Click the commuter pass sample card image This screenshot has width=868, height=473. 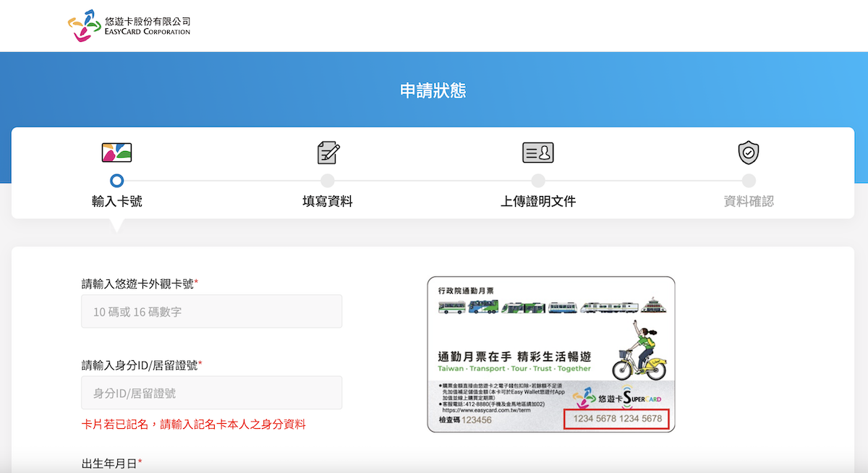click(x=552, y=354)
